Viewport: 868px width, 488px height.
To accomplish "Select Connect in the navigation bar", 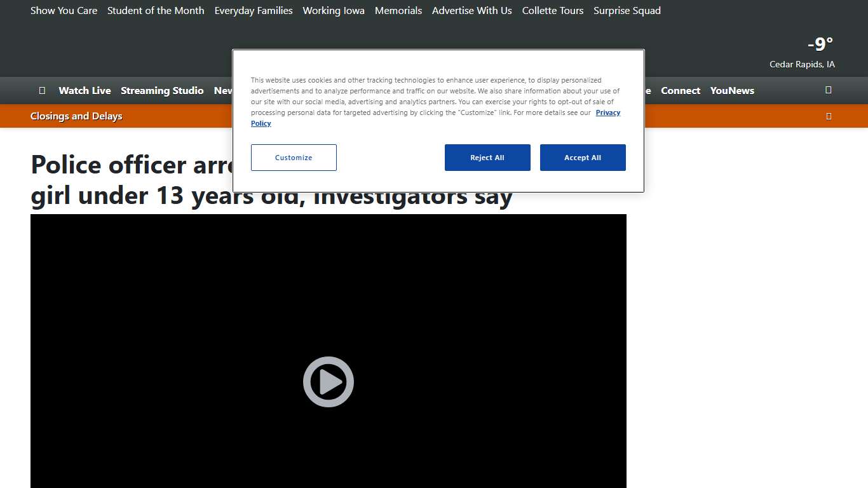I will pyautogui.click(x=680, y=90).
